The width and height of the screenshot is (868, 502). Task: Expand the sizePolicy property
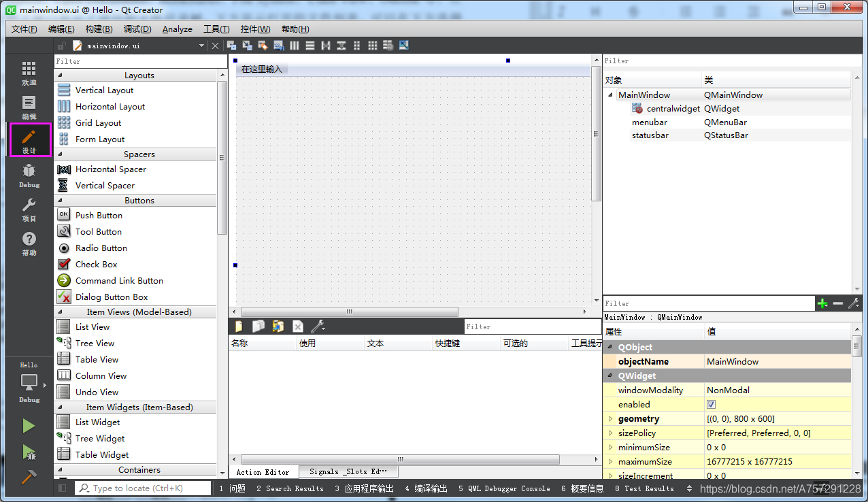tap(610, 433)
